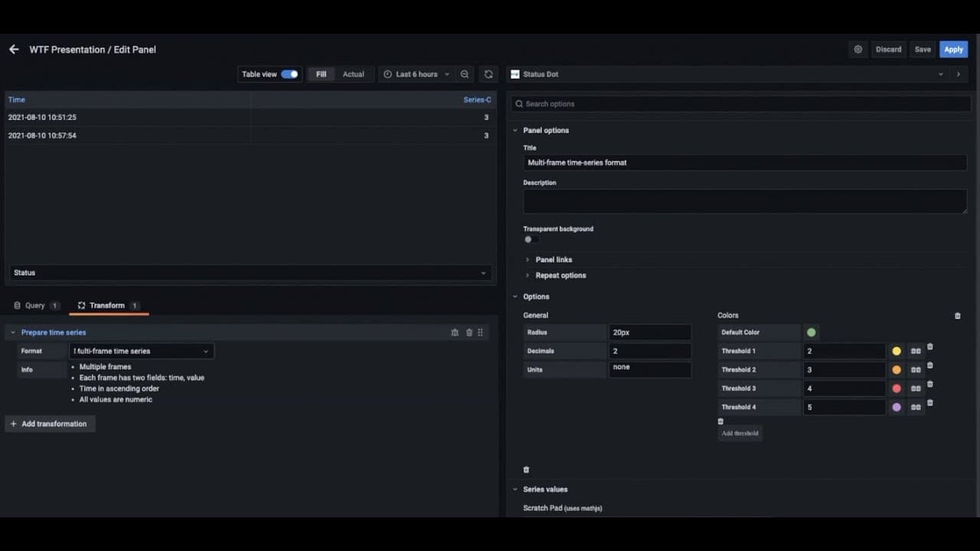Click the debug icon on Prepare time series
The width and height of the screenshot is (980, 551).
point(455,333)
